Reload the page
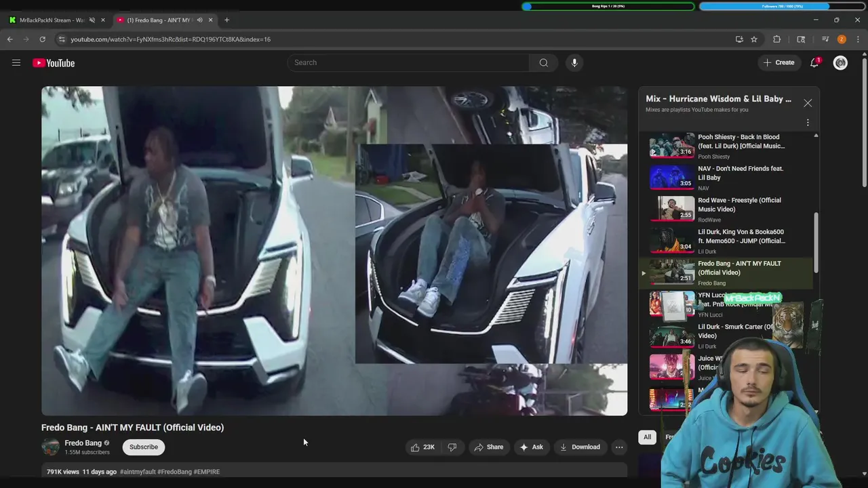868x488 pixels. pos(42,39)
